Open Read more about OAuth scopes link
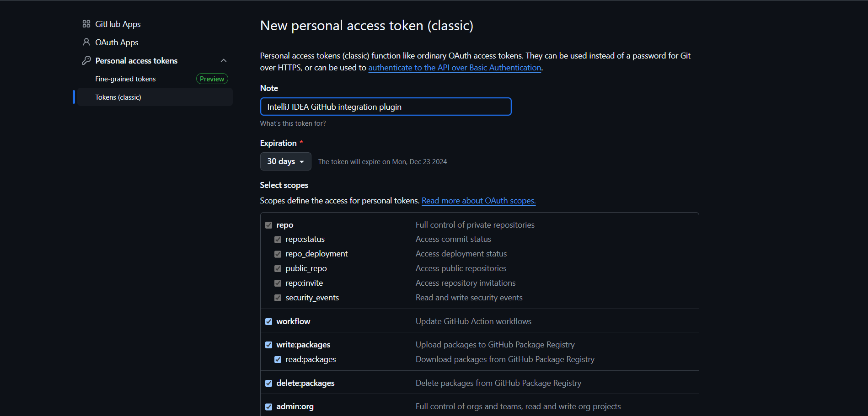The height and width of the screenshot is (416, 868). [478, 201]
